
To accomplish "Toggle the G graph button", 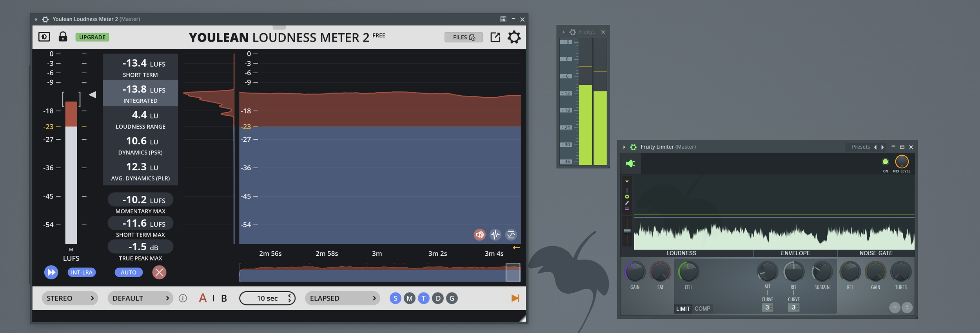I will click(x=452, y=298).
